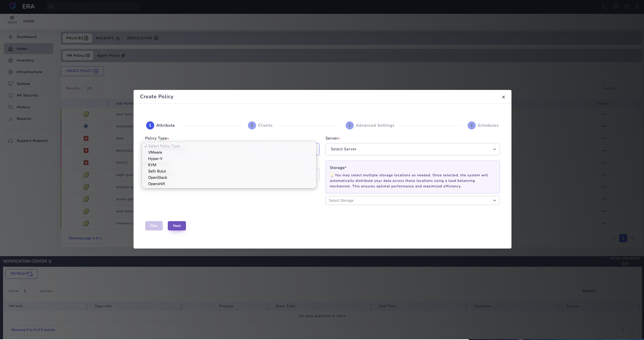Choose the Hyper-V policy type option

[155, 159]
